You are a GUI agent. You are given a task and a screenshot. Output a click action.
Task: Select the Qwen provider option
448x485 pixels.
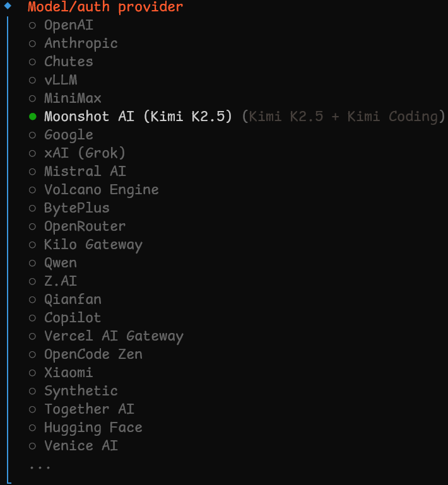click(x=61, y=263)
